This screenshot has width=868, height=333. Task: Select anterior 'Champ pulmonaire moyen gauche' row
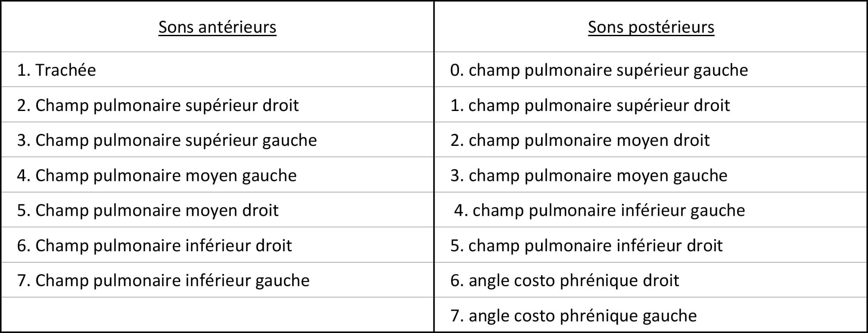[217, 175]
